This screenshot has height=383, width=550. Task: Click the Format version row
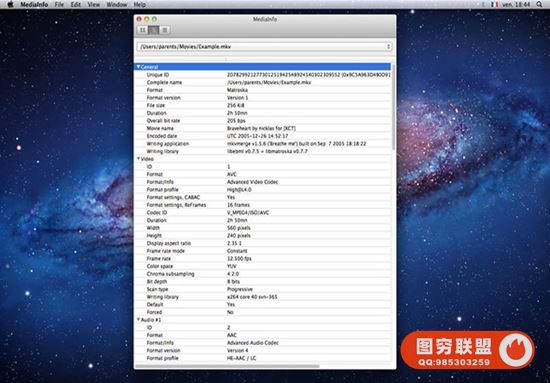262,98
